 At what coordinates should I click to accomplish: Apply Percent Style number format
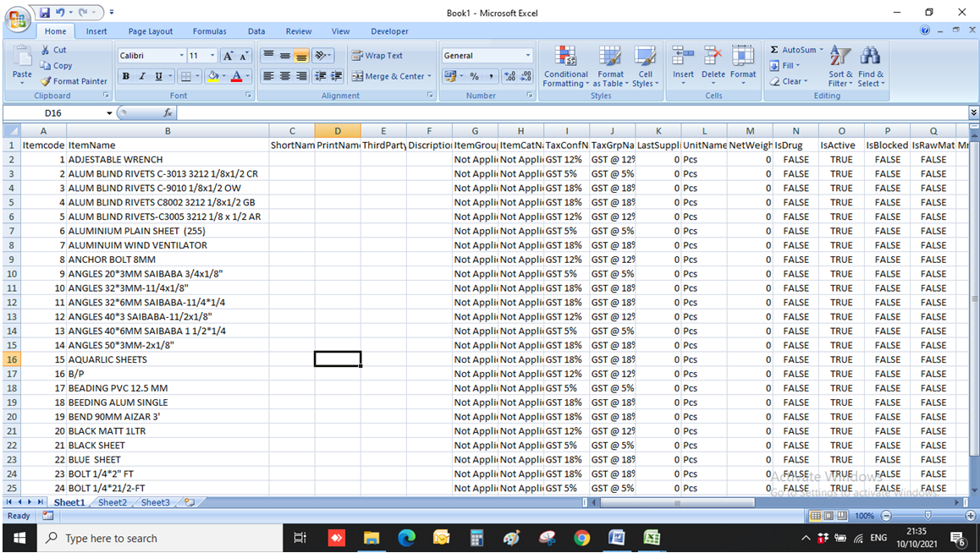(x=476, y=75)
